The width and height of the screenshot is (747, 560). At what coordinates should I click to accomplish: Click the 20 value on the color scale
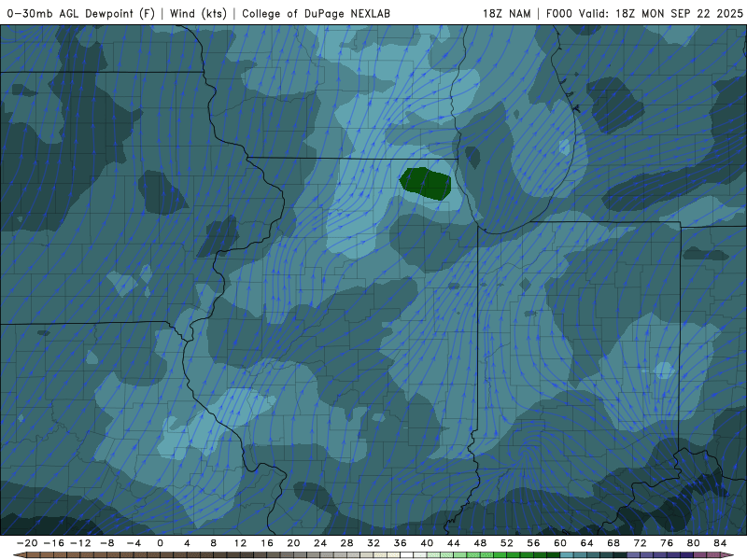[293, 543]
